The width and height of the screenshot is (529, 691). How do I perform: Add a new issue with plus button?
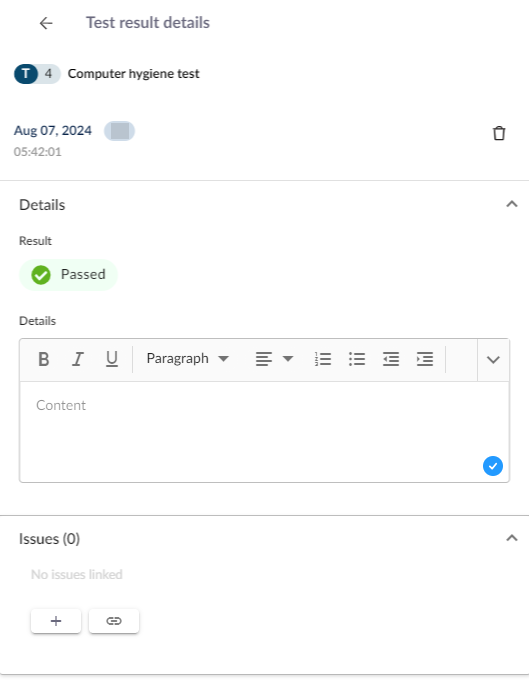tap(56, 621)
